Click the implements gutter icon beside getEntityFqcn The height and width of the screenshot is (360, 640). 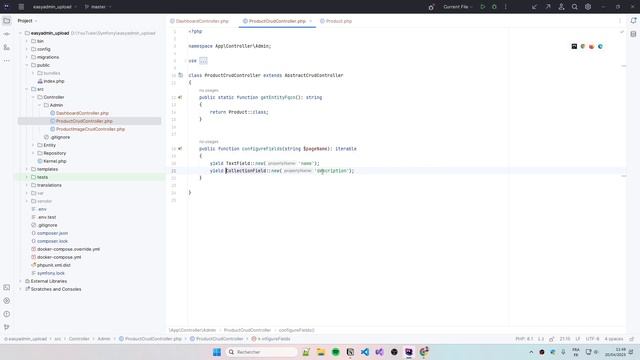[x=180, y=98]
